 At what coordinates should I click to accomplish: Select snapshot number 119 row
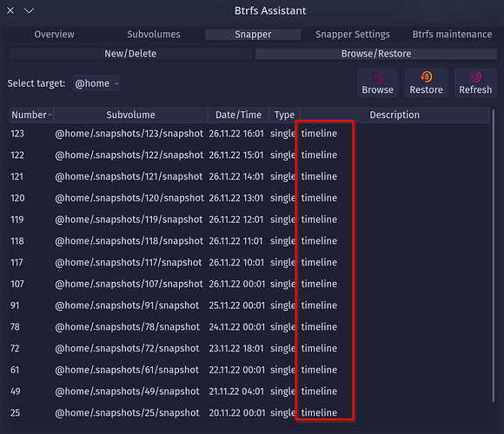(x=249, y=220)
